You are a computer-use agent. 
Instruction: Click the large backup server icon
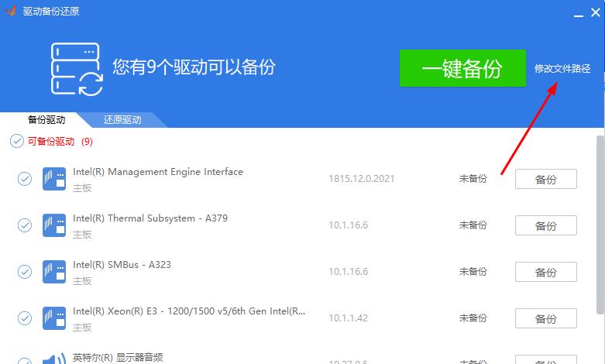(77, 69)
